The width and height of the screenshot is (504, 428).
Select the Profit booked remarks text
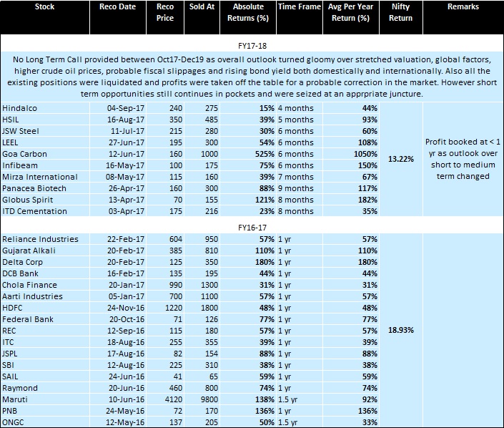463,159
